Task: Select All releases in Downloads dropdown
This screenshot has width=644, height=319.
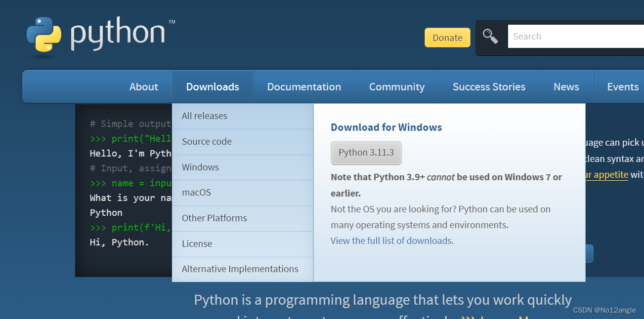Action: click(243, 116)
